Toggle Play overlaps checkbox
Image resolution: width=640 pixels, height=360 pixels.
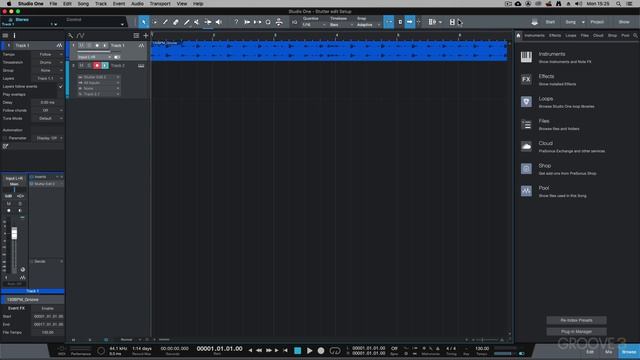[61, 95]
